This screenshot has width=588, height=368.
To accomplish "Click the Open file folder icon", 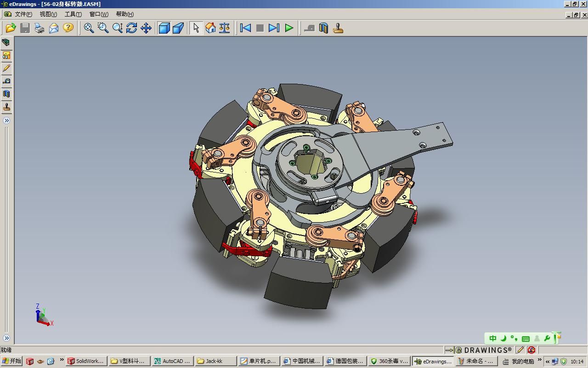I will click(11, 28).
